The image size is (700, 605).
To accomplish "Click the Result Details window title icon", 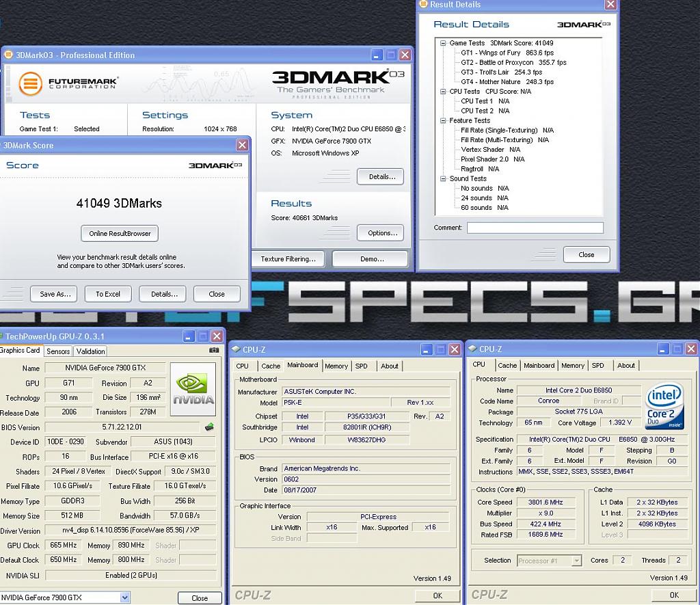I will click(423, 4).
